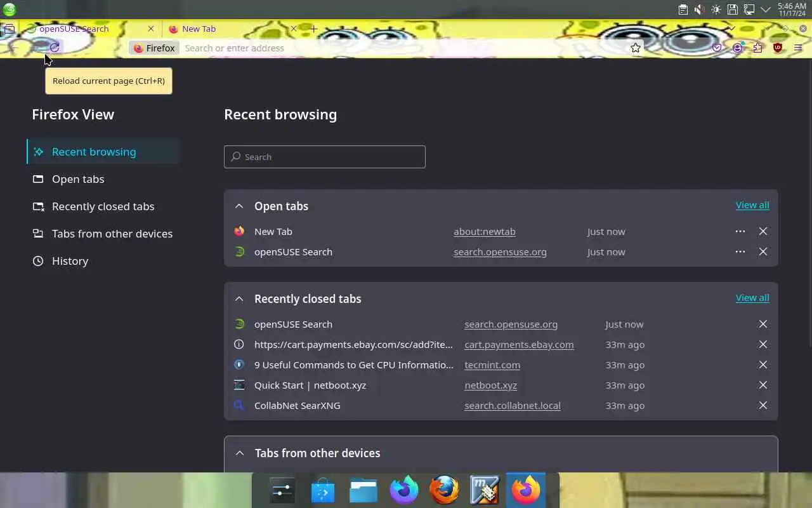
Task: Select Open tabs in sidebar
Action: (x=105, y=179)
